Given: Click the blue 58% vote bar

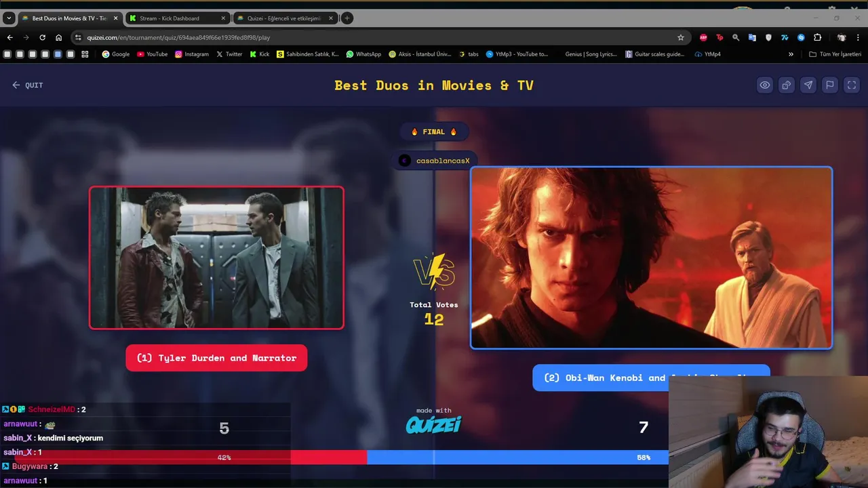Looking at the screenshot, I should (x=517, y=457).
